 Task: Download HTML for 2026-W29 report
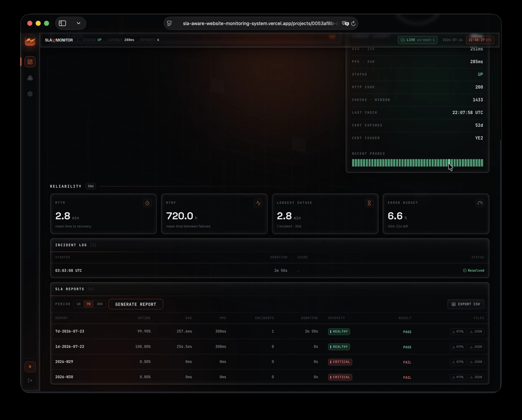pyautogui.click(x=458, y=362)
